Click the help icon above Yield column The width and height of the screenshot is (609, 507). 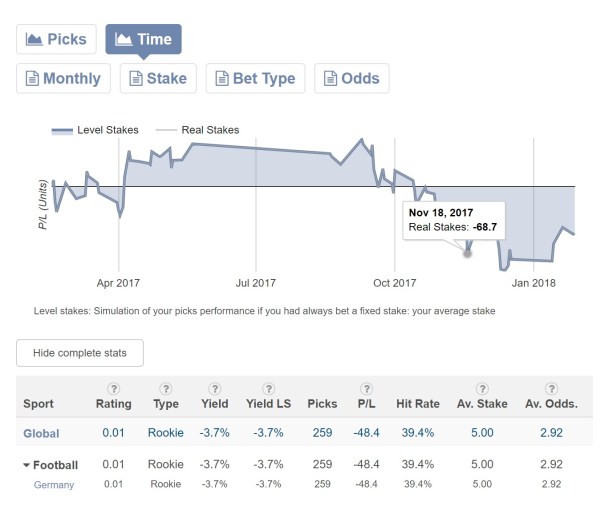(x=214, y=388)
